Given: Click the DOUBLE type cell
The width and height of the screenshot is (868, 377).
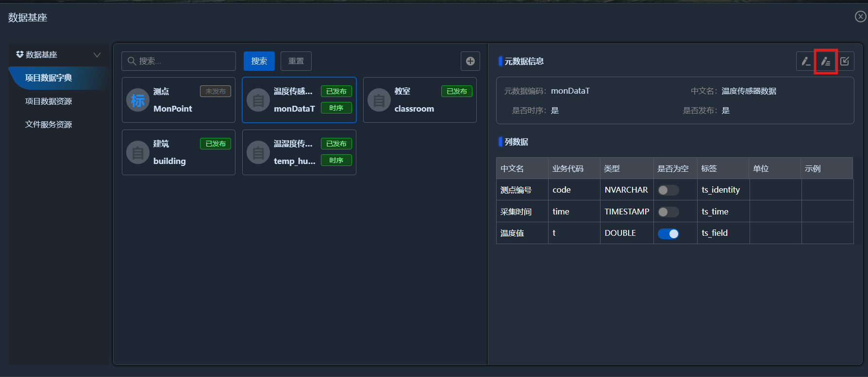Looking at the screenshot, I should pyautogui.click(x=627, y=233).
